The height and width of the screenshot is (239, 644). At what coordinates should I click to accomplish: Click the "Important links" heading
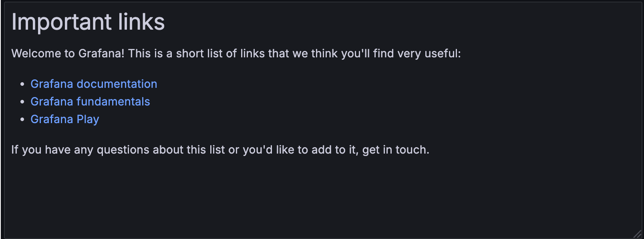click(88, 22)
